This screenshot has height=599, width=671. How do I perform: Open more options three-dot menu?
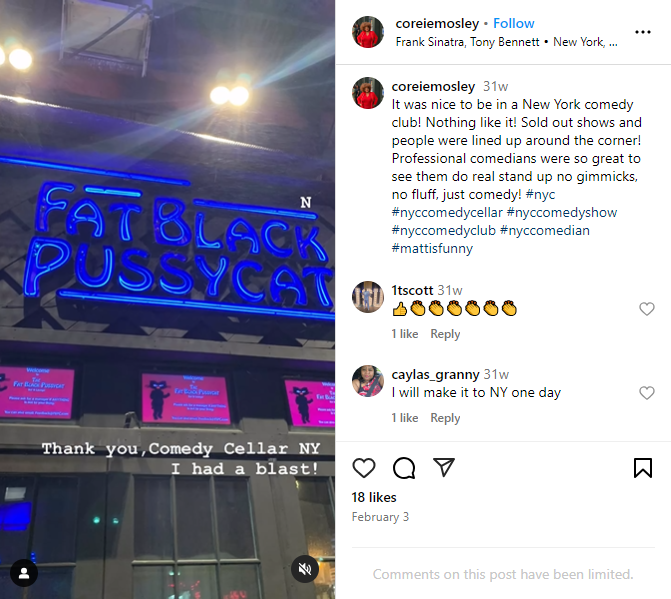[x=643, y=32]
